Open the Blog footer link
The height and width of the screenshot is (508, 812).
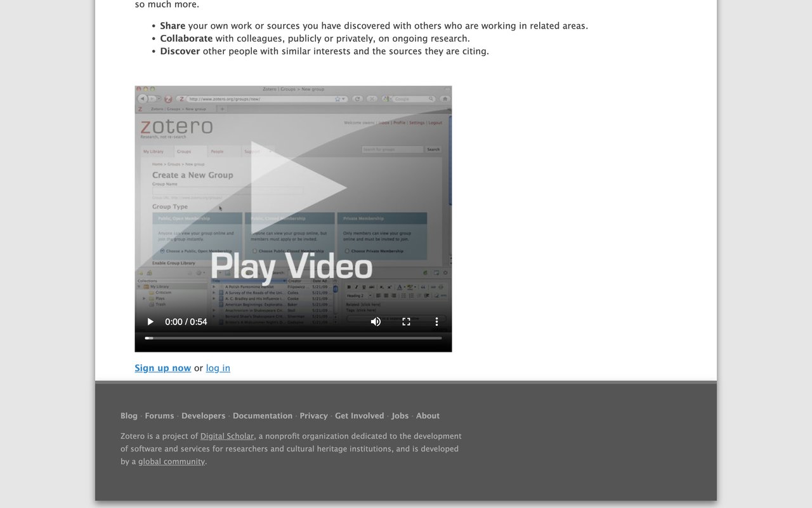point(129,416)
